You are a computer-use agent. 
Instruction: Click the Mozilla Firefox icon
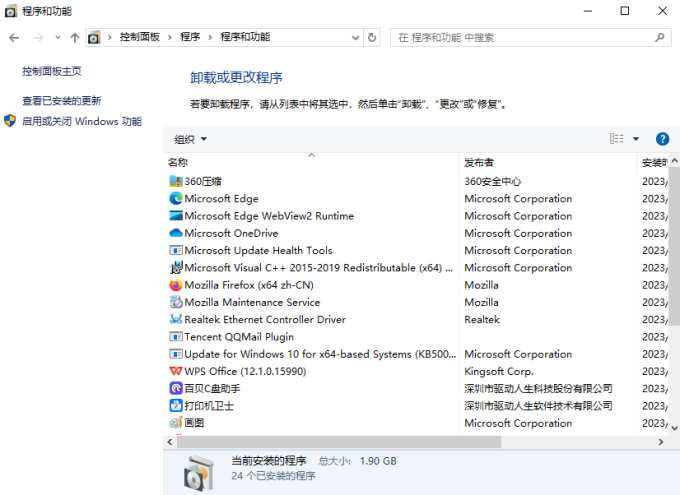(x=176, y=285)
